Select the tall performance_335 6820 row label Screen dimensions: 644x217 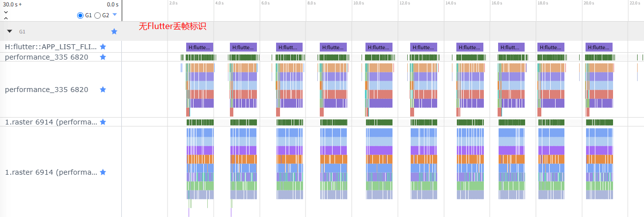coord(47,90)
